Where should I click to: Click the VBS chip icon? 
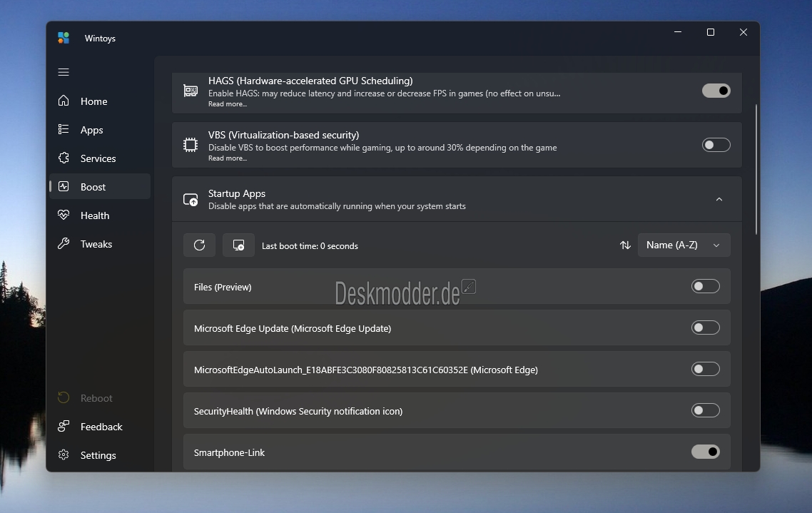(x=191, y=145)
